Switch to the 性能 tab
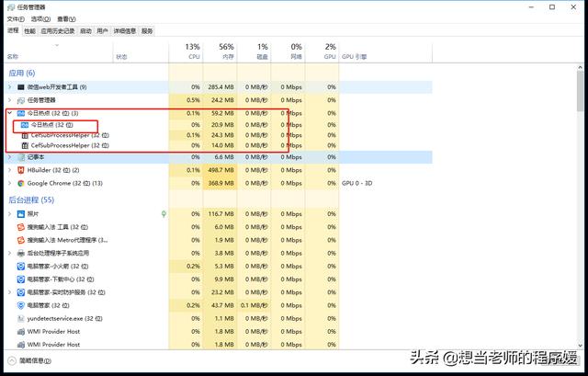The width and height of the screenshot is (588, 376). pos(30,31)
